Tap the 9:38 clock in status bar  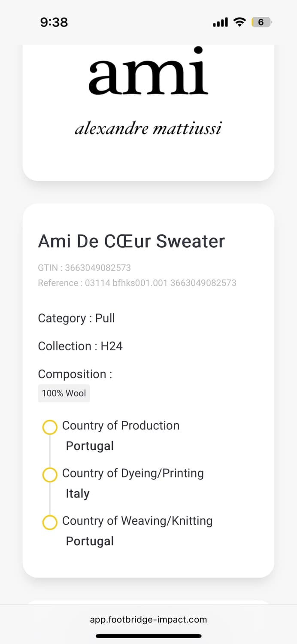click(54, 22)
